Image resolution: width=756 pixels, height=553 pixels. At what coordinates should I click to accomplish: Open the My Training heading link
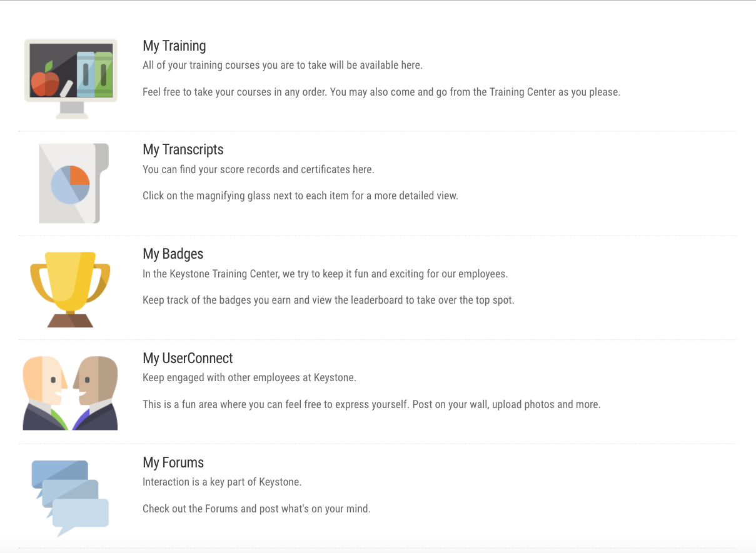pos(174,46)
